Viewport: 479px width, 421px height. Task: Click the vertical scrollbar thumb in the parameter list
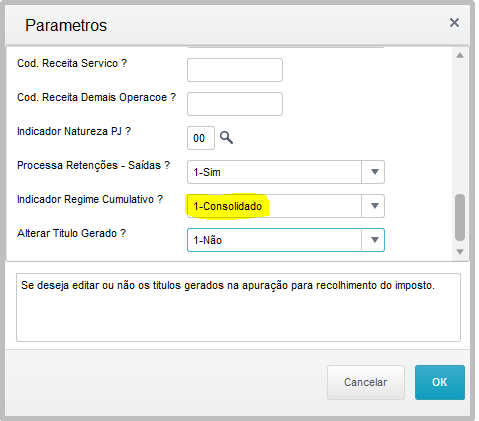460,217
